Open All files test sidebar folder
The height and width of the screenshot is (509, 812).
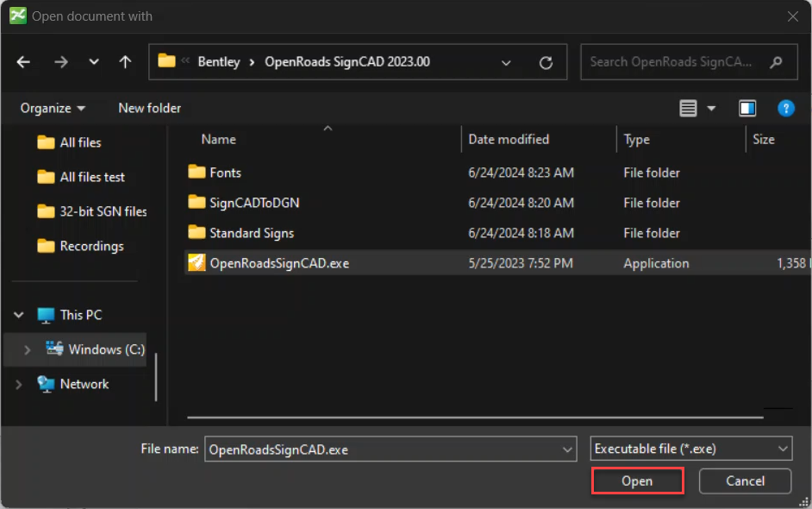tap(81, 177)
